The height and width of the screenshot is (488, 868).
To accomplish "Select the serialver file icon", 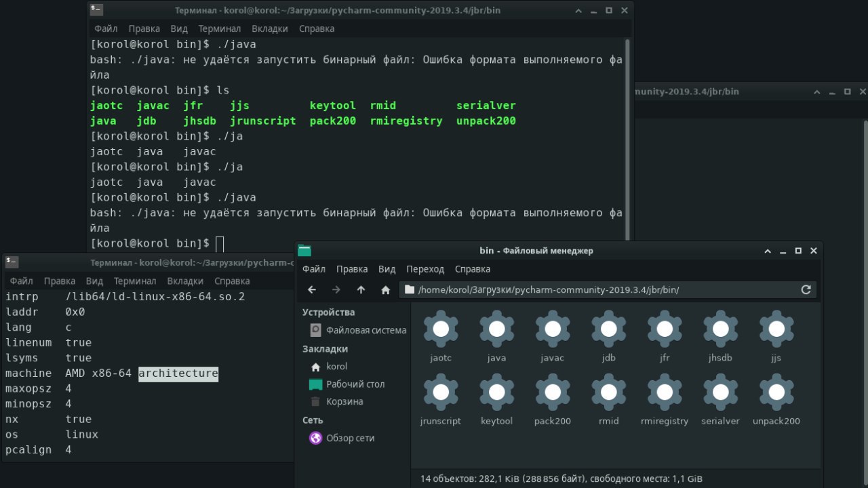I will pyautogui.click(x=720, y=392).
